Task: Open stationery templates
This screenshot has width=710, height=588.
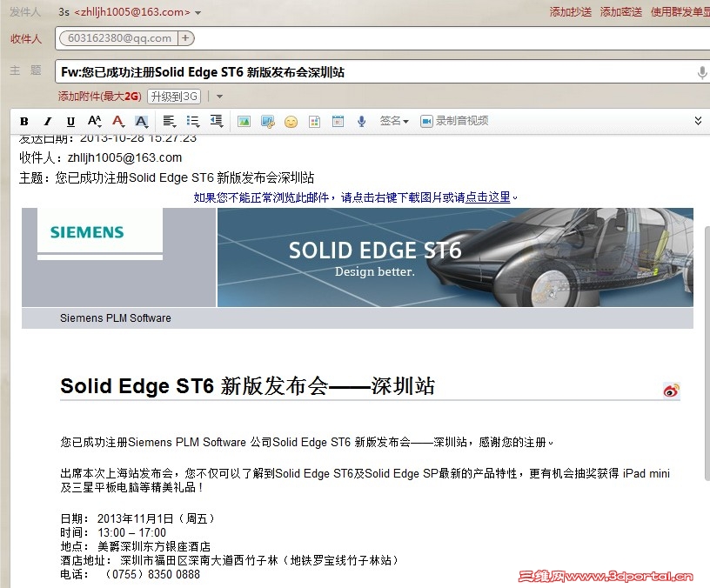Action: pyautogui.click(x=314, y=121)
